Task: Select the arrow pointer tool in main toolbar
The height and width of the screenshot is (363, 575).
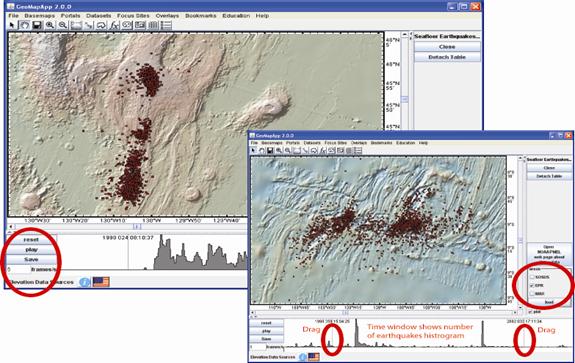Action: coord(12,25)
